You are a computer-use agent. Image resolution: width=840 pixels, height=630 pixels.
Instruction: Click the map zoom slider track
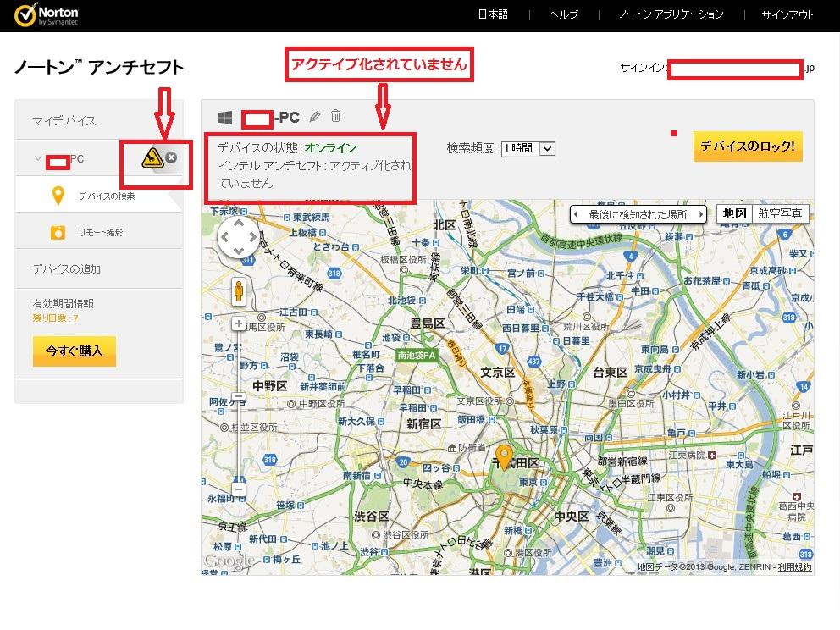(x=239, y=407)
